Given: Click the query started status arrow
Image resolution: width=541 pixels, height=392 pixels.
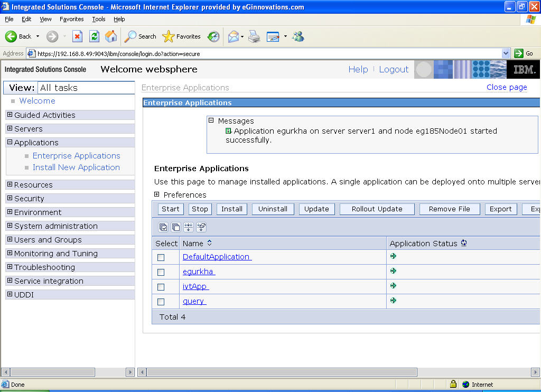Looking at the screenshot, I should coord(393,301).
